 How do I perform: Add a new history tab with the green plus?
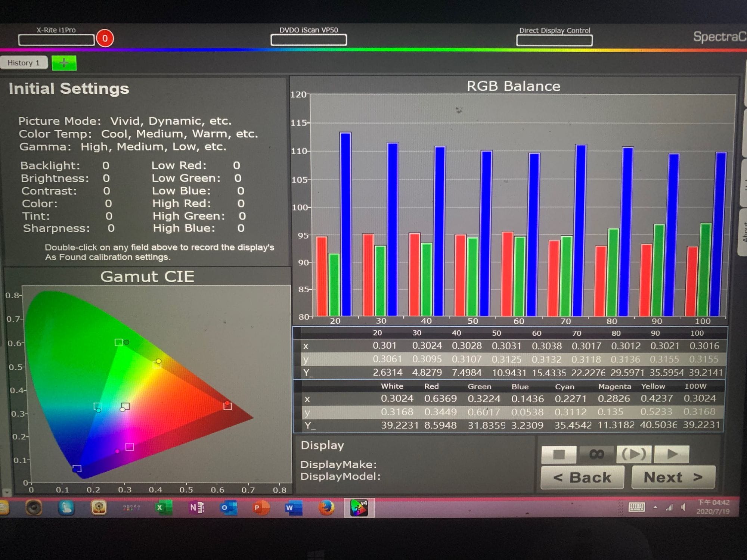[x=64, y=63]
